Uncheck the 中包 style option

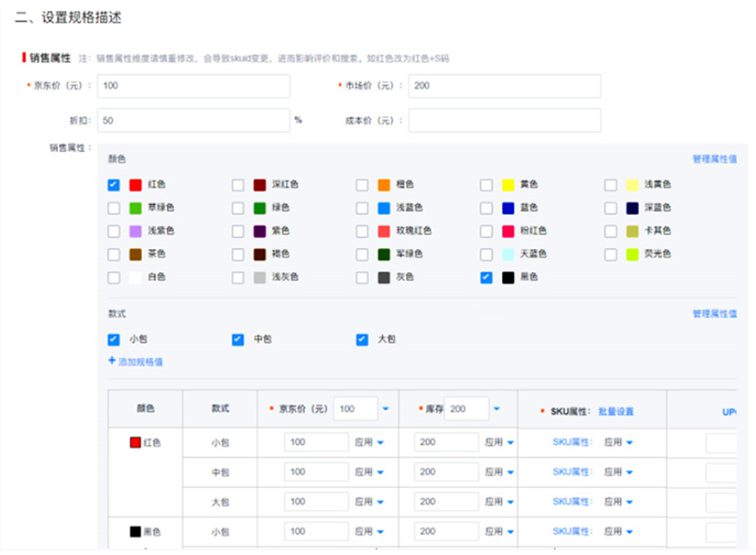click(237, 339)
